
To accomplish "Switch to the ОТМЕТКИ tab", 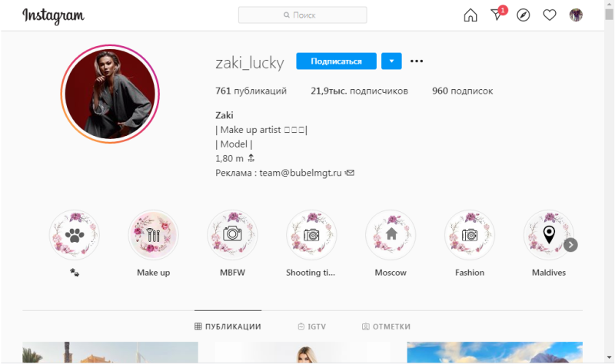I will [x=386, y=326].
